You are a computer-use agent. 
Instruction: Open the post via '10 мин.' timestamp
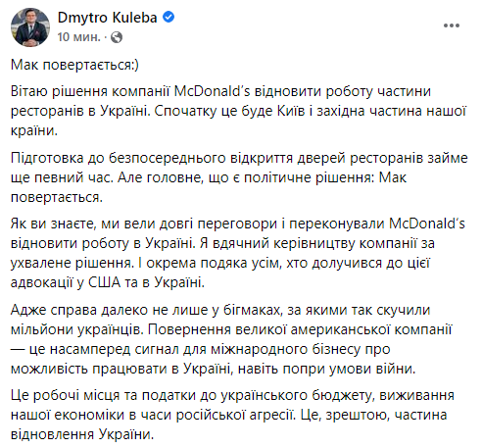[78, 37]
